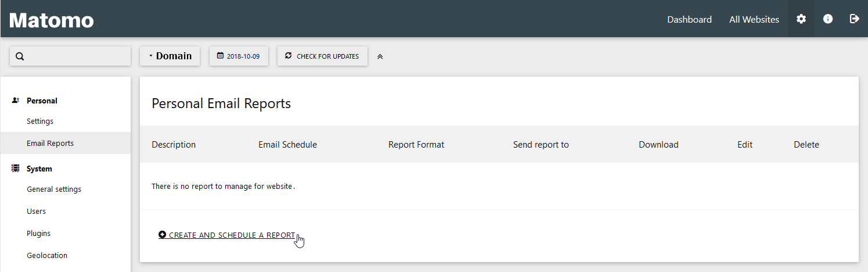Collapse the top controls with double chevron
This screenshot has width=868, height=272.
click(x=380, y=56)
